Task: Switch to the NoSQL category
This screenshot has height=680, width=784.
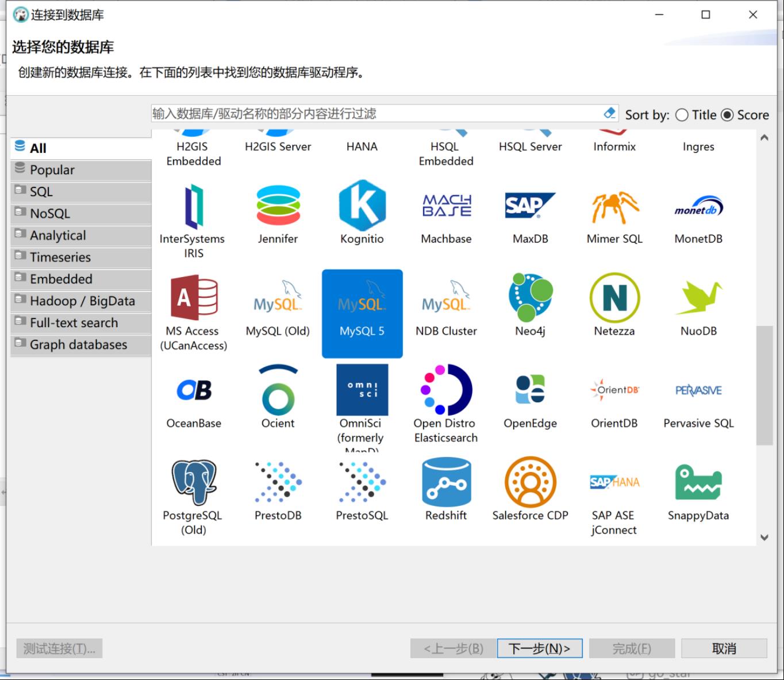Action: [x=81, y=214]
